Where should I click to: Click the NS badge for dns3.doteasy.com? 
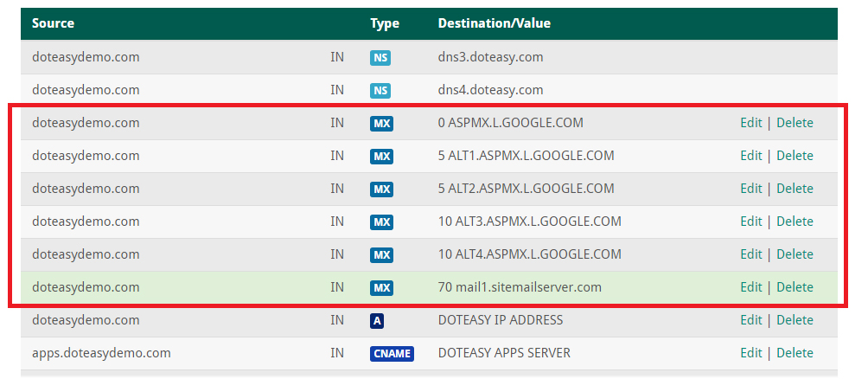[380, 58]
